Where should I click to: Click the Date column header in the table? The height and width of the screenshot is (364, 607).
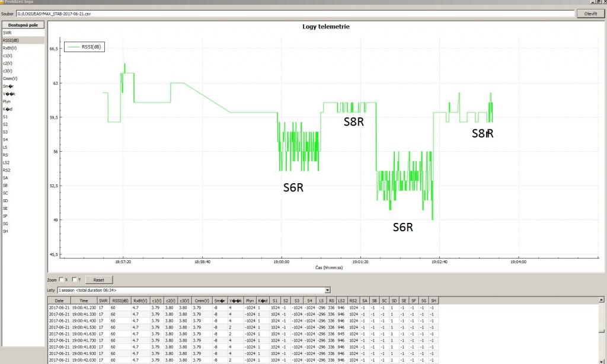pyautogui.click(x=59, y=301)
